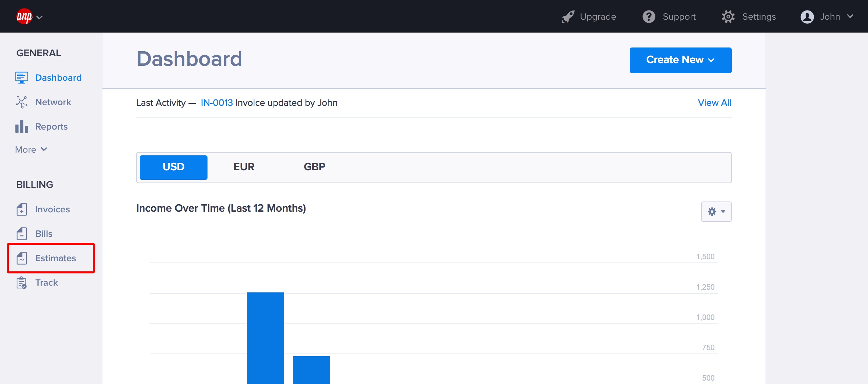Viewport: 868px width, 384px height.
Task: Click the Network nodes icon
Action: [x=22, y=102]
